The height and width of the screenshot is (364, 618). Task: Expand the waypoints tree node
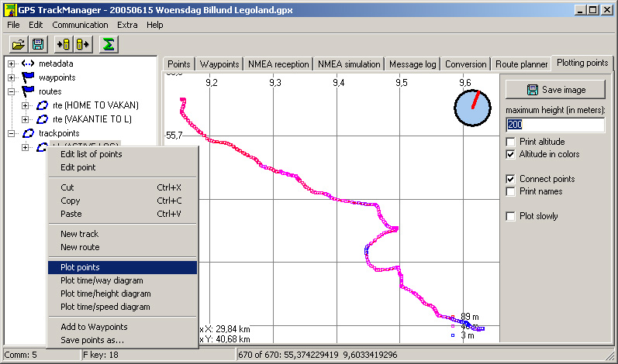pyautogui.click(x=11, y=77)
